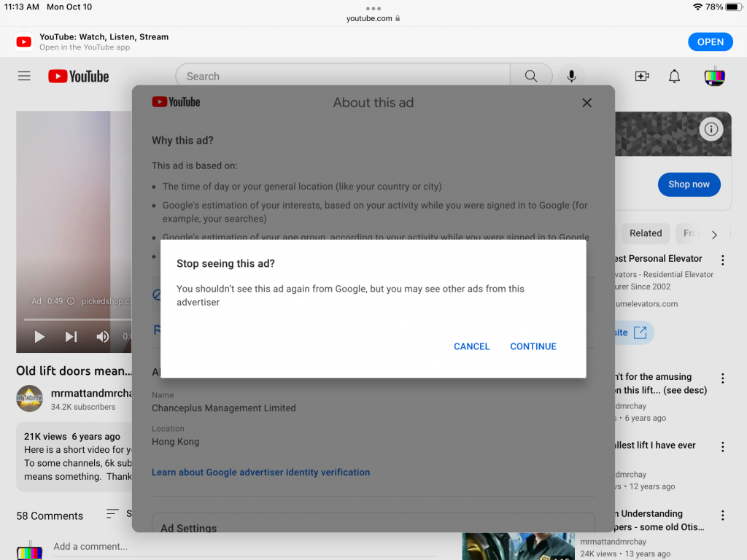
Task: Click the search magnifier button
Action: point(531,77)
